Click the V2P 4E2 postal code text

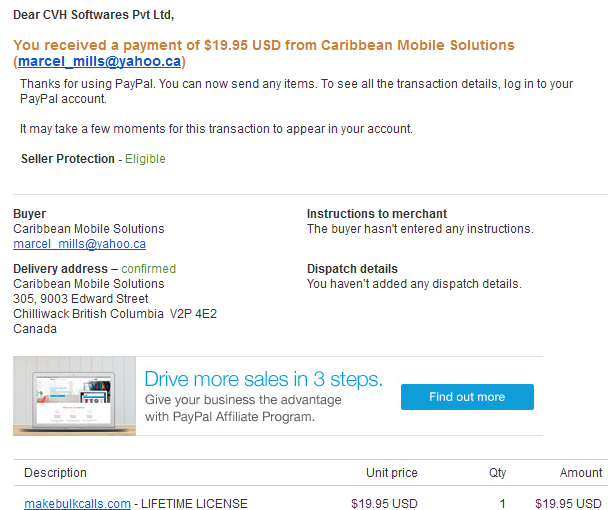tap(193, 314)
